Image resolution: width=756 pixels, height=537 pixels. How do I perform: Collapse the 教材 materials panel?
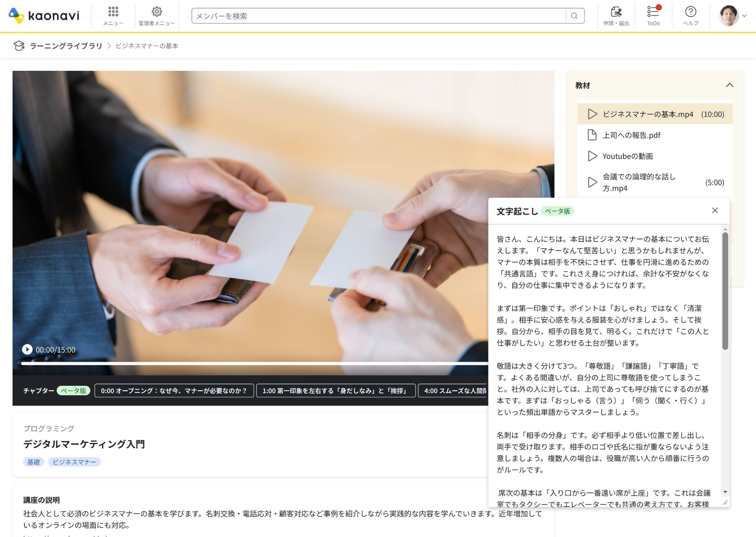(729, 85)
